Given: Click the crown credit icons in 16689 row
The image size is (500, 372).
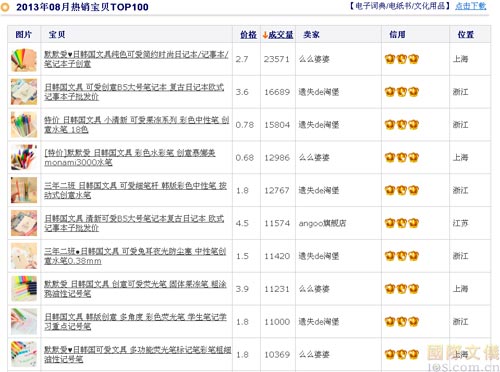Looking at the screenshot, I should point(402,92).
